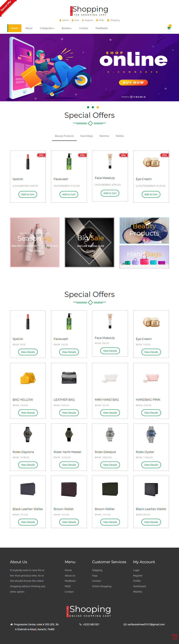The height and width of the screenshot is (644, 179).
Task: Switch to the Hand Bags tab
Action: point(87,136)
